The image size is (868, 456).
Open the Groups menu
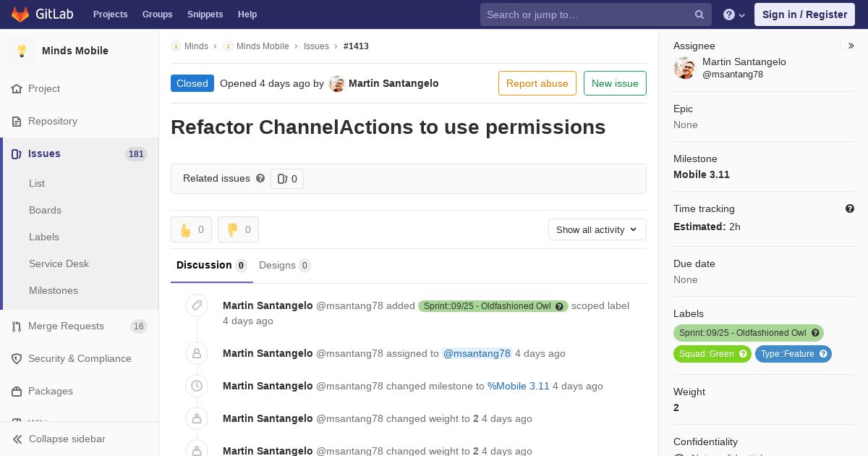[157, 14]
